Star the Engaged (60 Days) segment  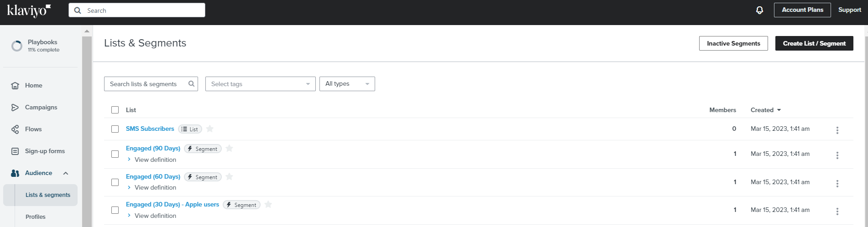230,176
